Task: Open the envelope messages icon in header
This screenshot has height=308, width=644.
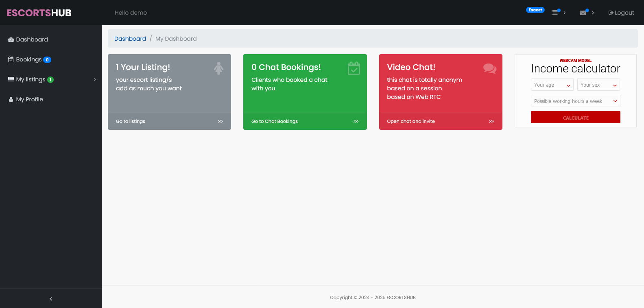Action: 583,12
